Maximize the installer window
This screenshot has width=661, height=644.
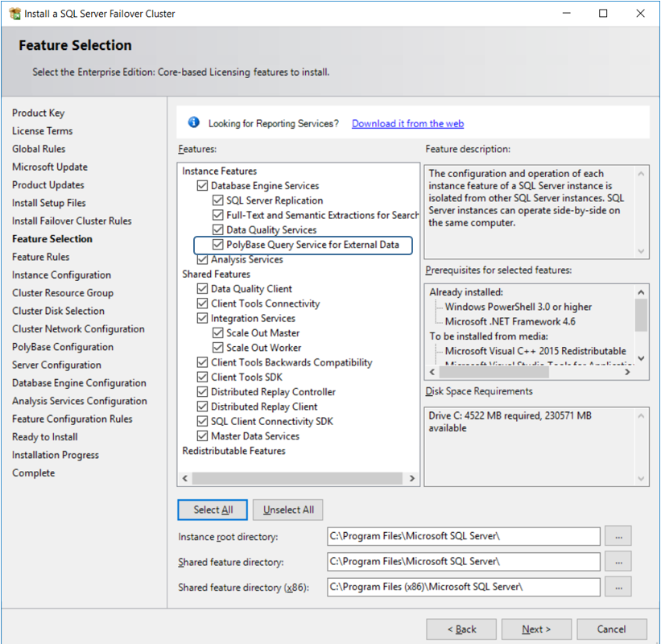click(x=603, y=14)
